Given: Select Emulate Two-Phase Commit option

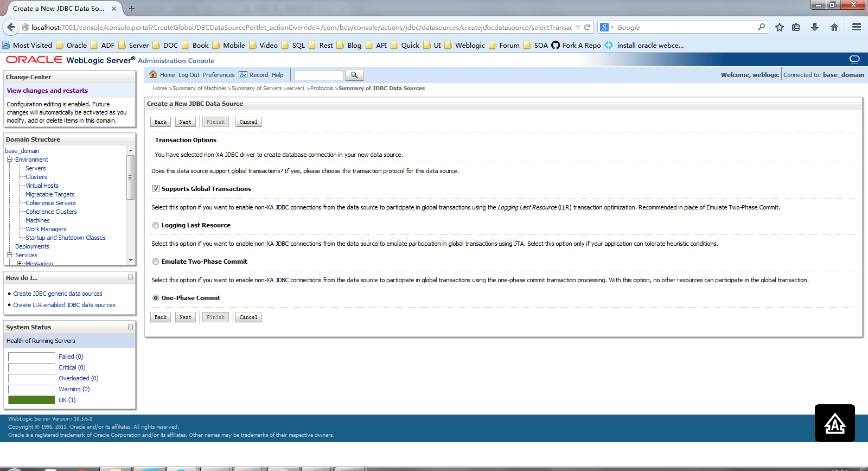Looking at the screenshot, I should 156,262.
